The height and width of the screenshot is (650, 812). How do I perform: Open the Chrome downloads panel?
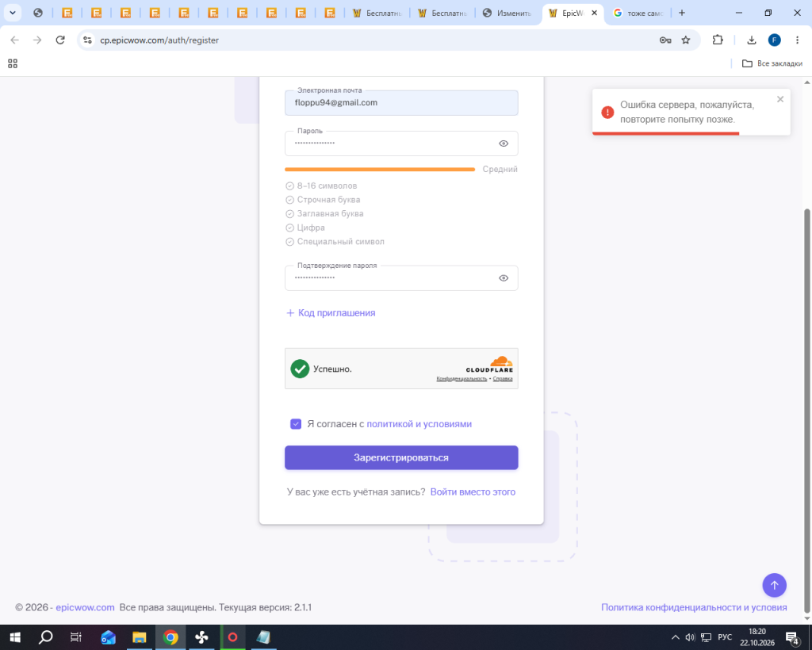(x=752, y=40)
